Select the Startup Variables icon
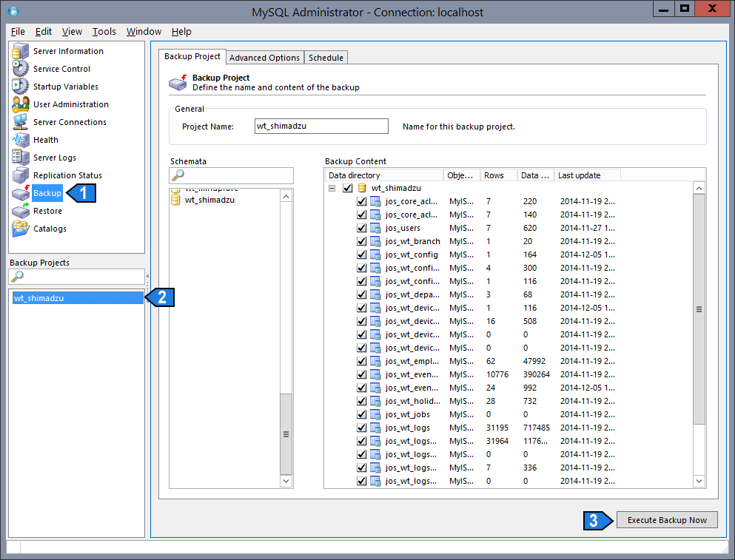 pyautogui.click(x=20, y=87)
